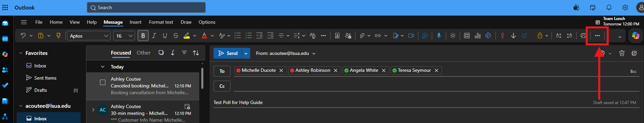Image resolution: width=644 pixels, height=123 pixels.
Task: Collapse the Favorites folder group
Action: 21,53
